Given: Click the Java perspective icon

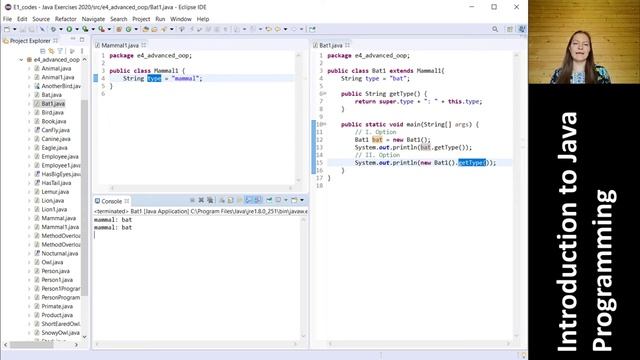Looking at the screenshot, I should pyautogui.click(x=522, y=29).
